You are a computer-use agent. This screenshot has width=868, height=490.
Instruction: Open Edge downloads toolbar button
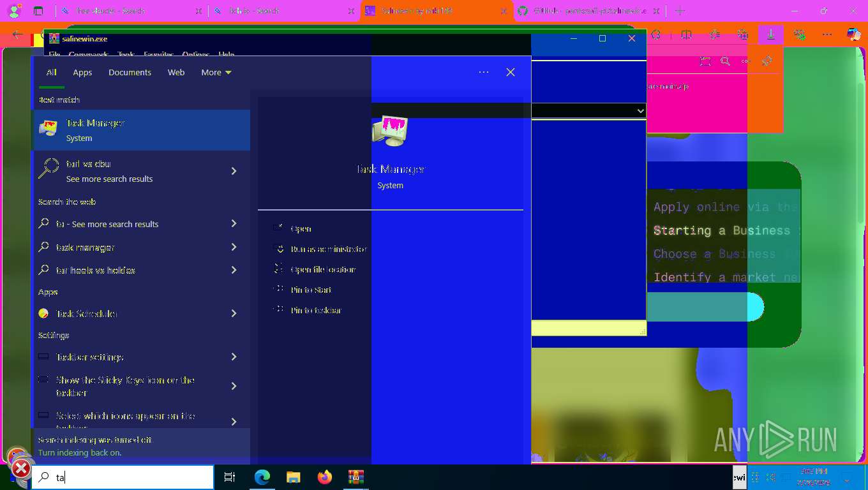(771, 34)
